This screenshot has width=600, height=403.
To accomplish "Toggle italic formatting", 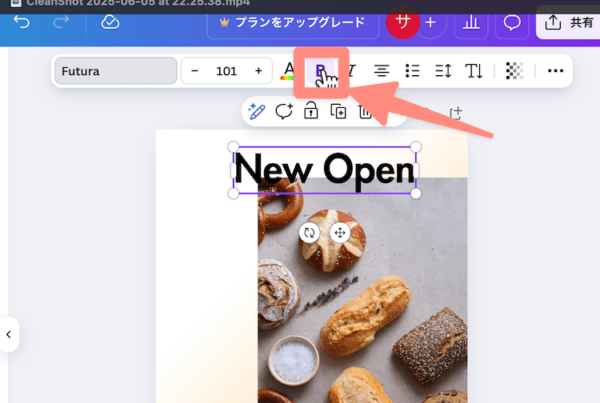I will (x=351, y=71).
